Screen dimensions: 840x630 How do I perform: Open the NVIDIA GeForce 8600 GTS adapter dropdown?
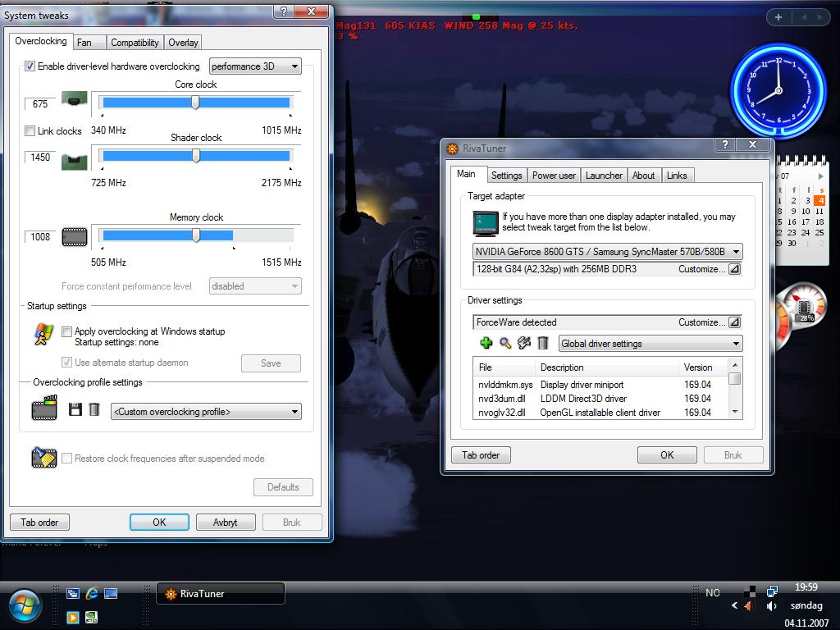tap(608, 251)
